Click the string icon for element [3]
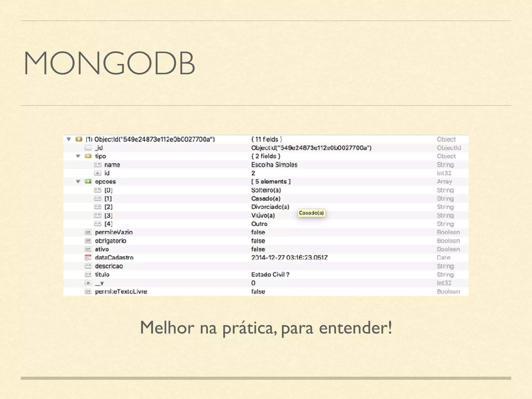532x399 pixels. [x=98, y=215]
